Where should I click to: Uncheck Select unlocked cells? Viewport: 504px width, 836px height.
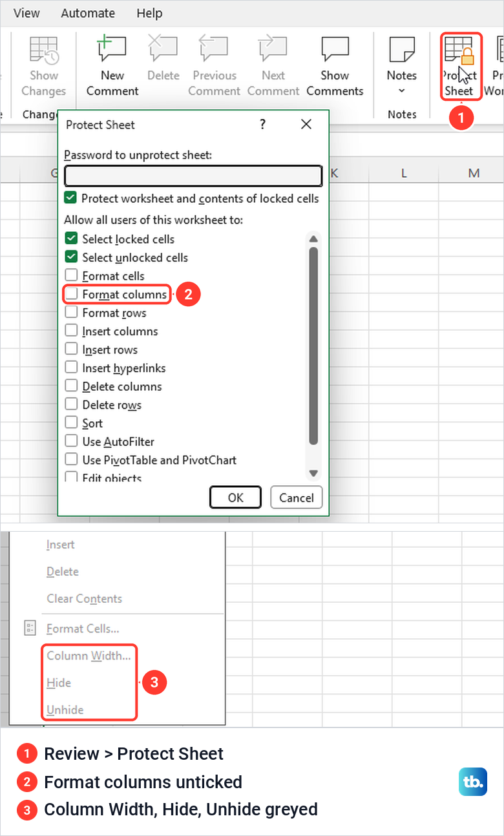(x=71, y=257)
